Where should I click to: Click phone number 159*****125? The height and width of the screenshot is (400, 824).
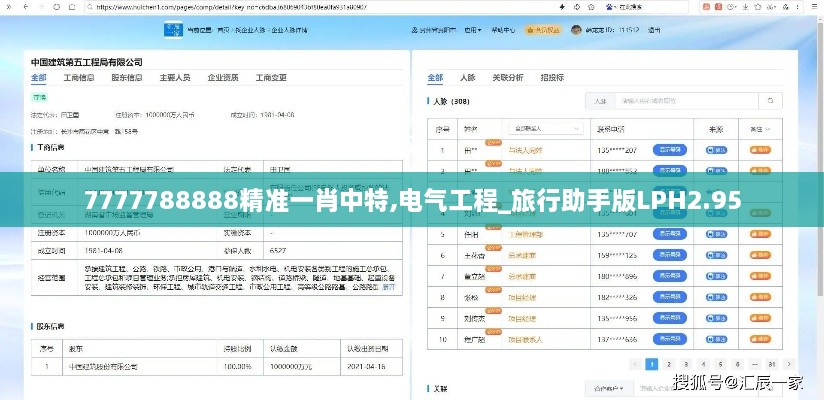point(617,256)
